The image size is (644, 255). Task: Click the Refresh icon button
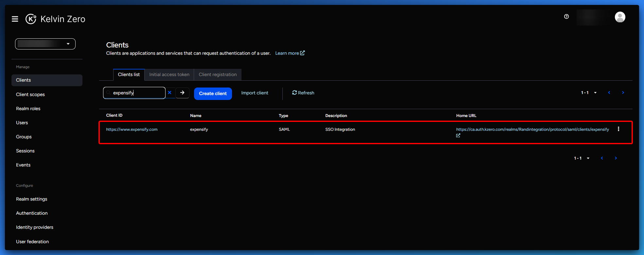(x=303, y=93)
